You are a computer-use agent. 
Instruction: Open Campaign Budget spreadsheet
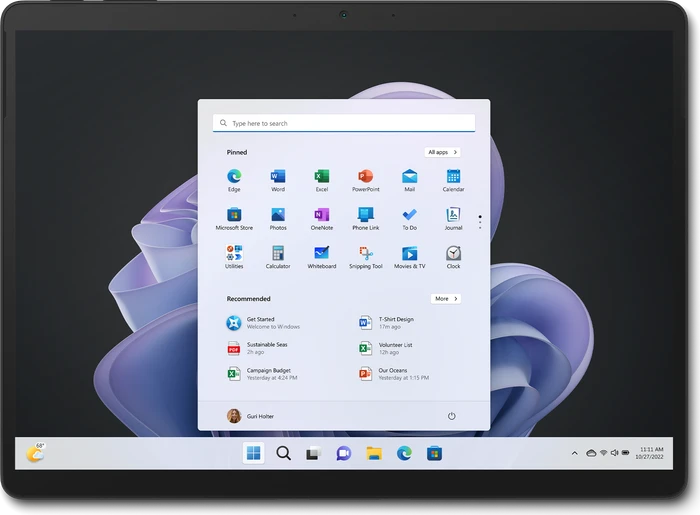coord(262,374)
